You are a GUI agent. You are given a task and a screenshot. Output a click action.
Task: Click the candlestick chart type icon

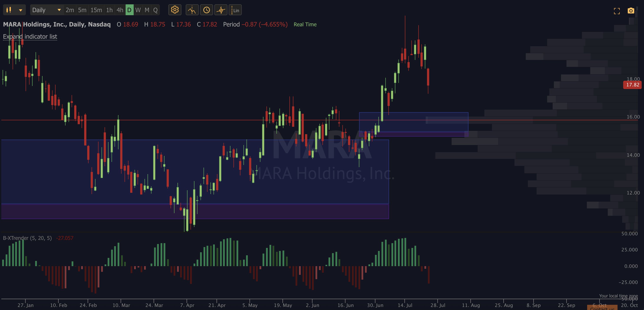pos(9,10)
